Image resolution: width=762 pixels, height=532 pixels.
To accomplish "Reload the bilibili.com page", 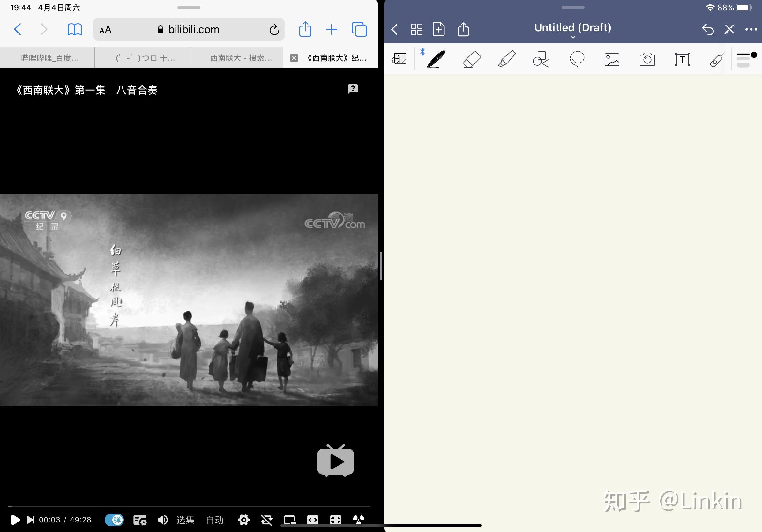I will (x=274, y=30).
